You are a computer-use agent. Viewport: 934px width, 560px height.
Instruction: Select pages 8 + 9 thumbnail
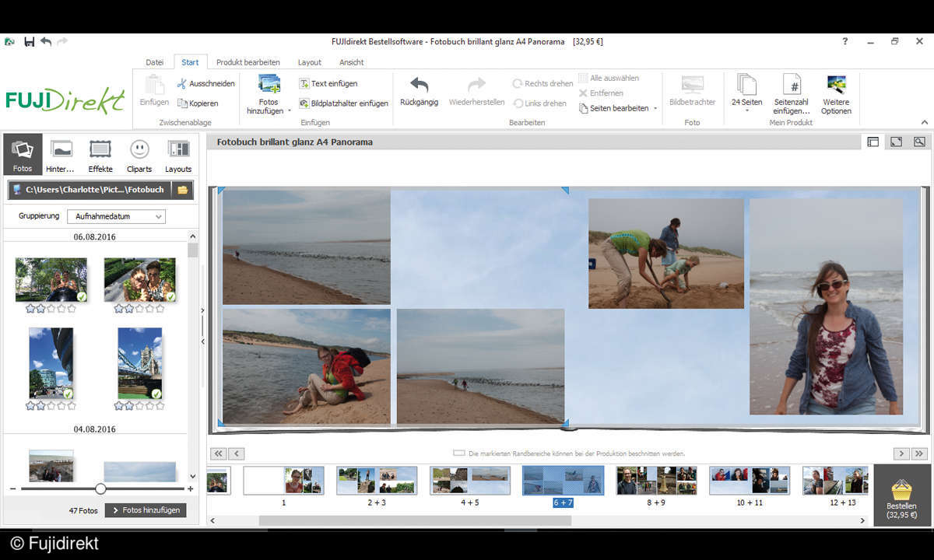[x=656, y=481]
